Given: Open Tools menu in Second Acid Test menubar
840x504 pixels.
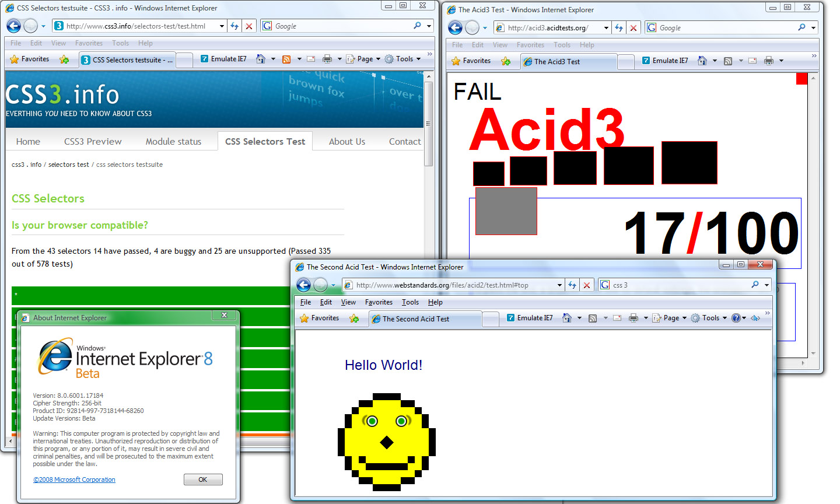Looking at the screenshot, I should pos(410,302).
